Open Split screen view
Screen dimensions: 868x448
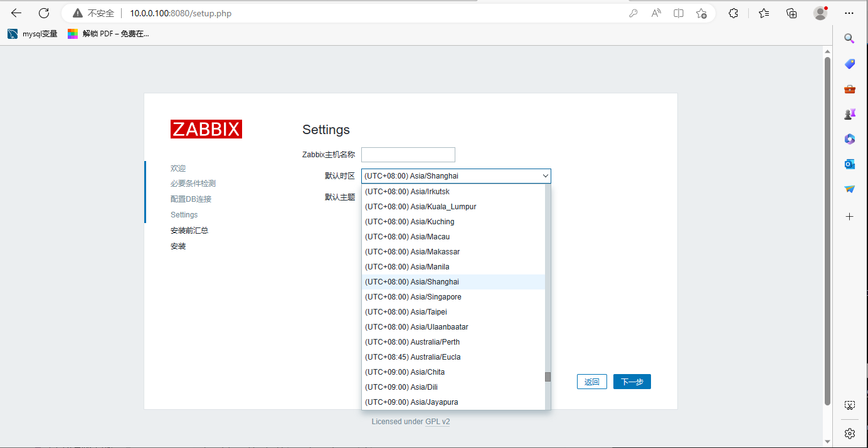coord(678,13)
